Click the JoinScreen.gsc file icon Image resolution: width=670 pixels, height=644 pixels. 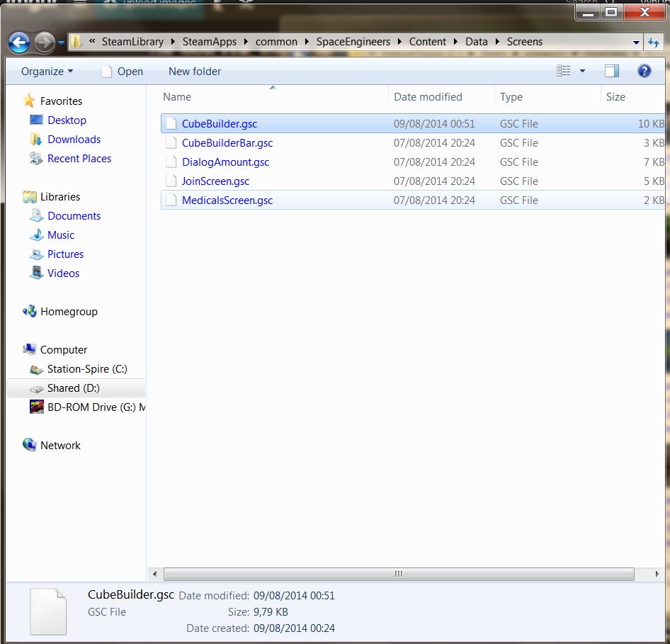(x=171, y=181)
